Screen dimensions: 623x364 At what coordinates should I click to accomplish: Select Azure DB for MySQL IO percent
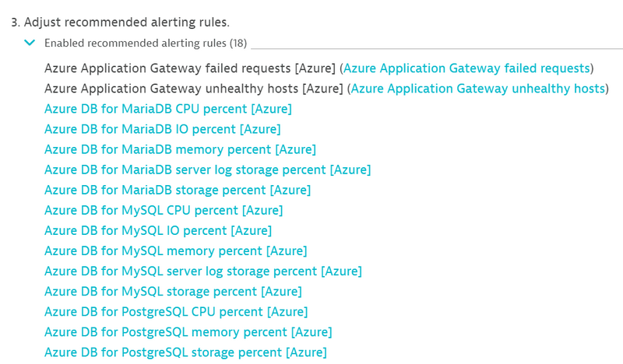(x=157, y=230)
